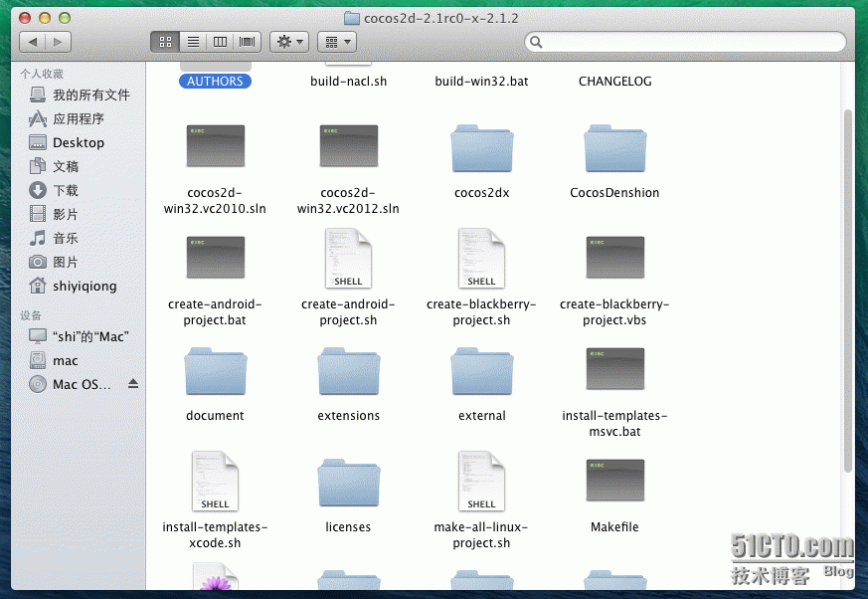
Task: Select the make-all-linux-project.sh shell icon
Action: click(x=481, y=481)
